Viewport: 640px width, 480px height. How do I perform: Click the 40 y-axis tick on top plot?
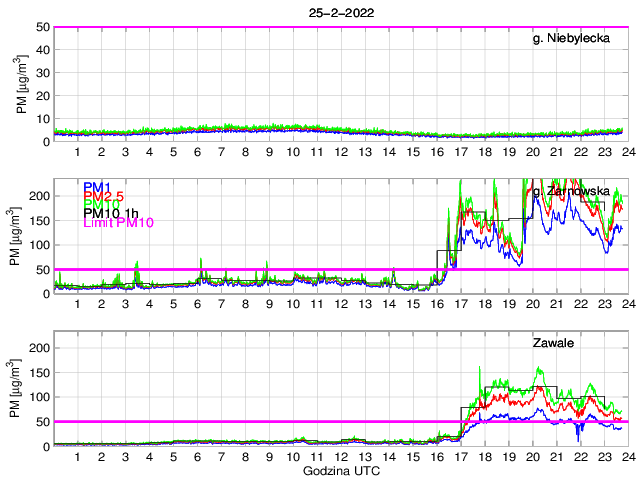[42, 50]
